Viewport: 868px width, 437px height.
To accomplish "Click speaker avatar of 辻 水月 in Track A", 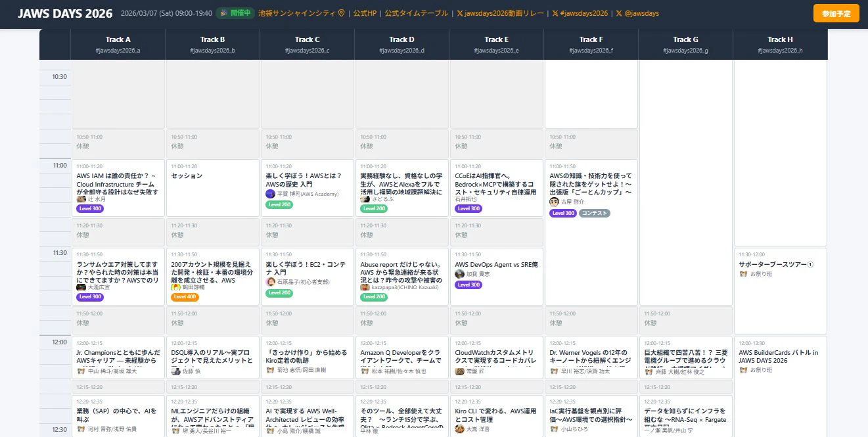I will pyautogui.click(x=81, y=199).
